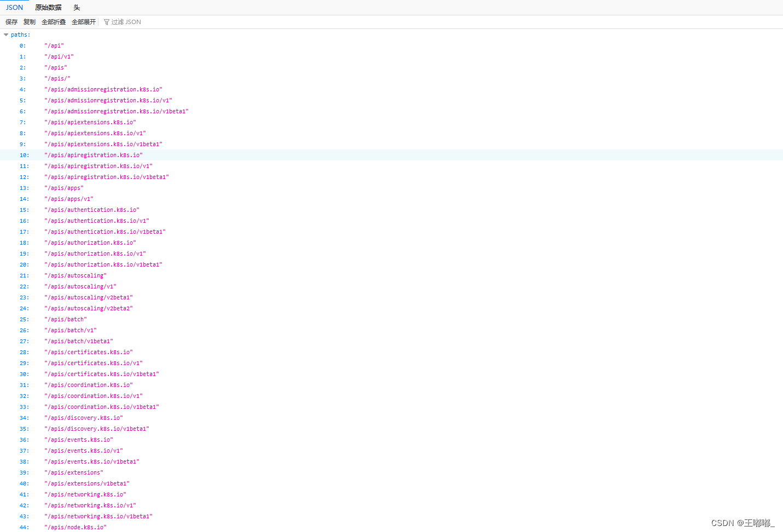Select "/apis/coordination.k8s.io" in row 31
The height and width of the screenshot is (532, 783).
point(89,385)
